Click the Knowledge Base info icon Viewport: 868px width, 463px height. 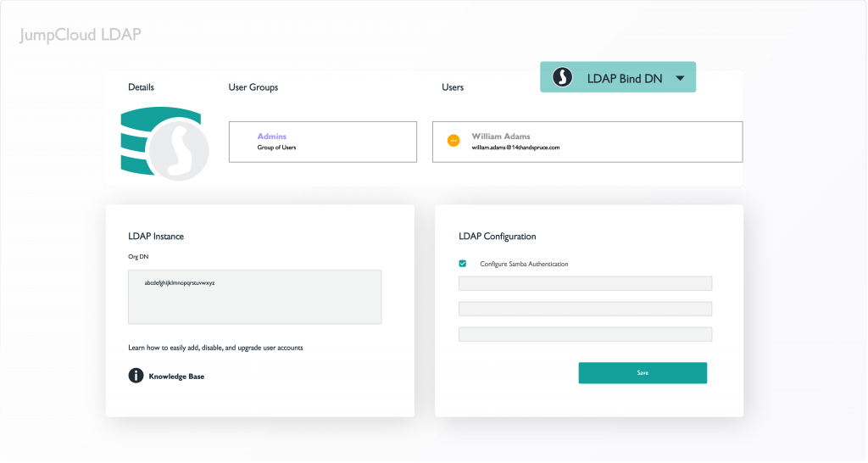tap(136, 376)
